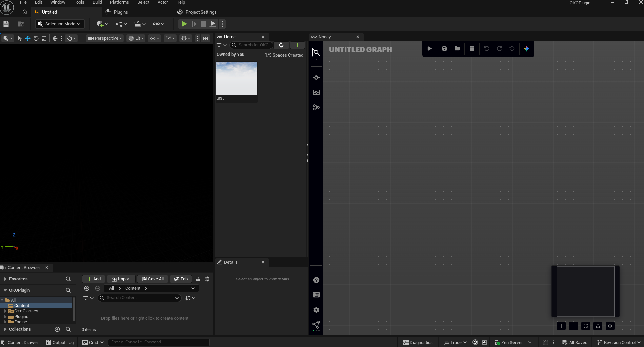
Task: Open the Nodey AI sparkle assistant
Action: [x=526, y=49]
